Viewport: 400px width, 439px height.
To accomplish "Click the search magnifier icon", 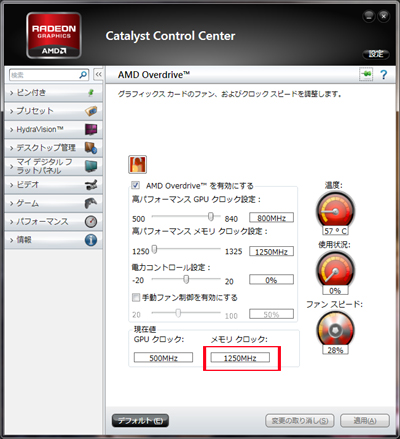I will (83, 75).
